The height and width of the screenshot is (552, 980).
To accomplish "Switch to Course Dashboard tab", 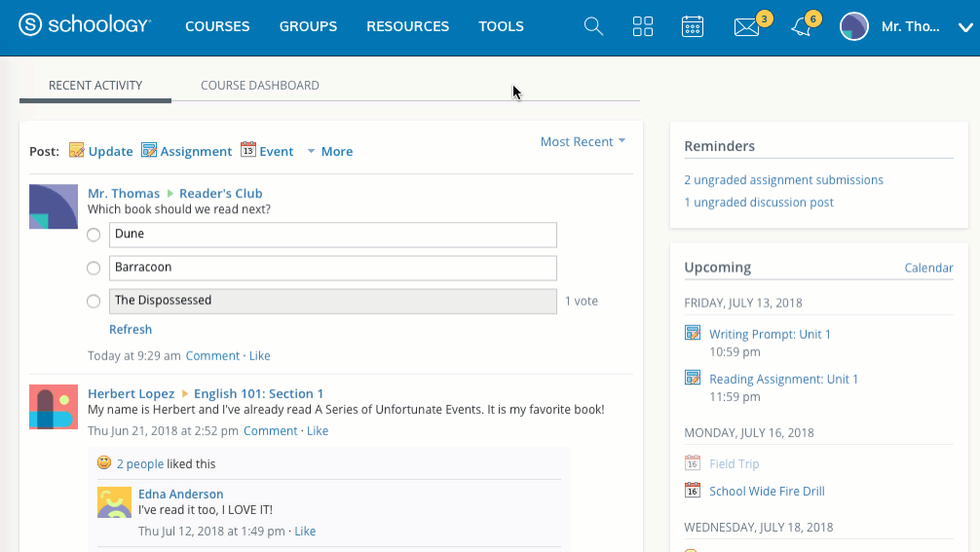I will (x=260, y=86).
